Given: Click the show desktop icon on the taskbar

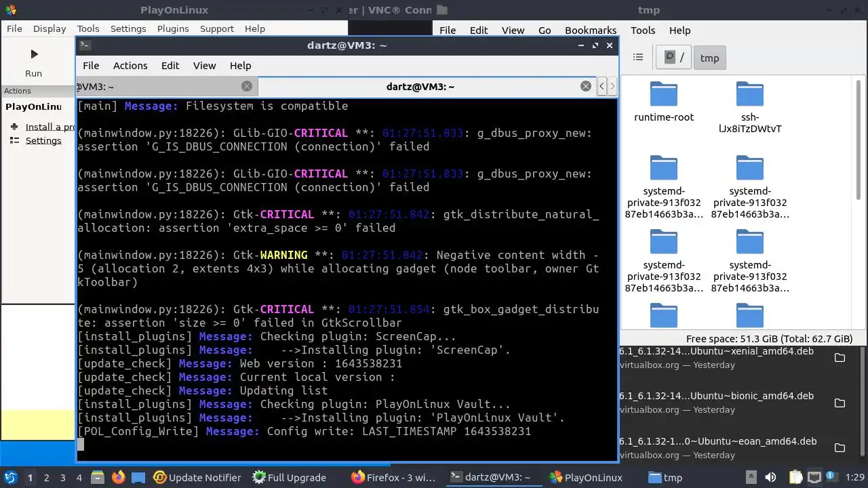Looking at the screenshot, I should coord(138,477).
